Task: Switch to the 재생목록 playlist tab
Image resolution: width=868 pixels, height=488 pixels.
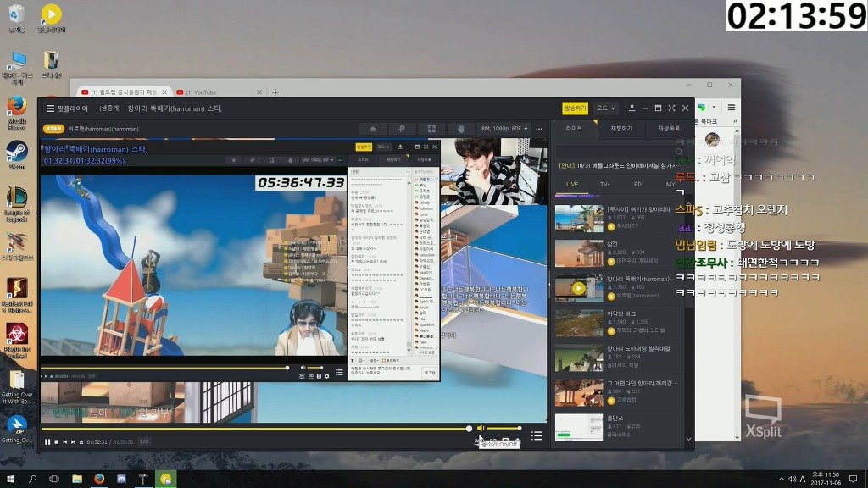Action: click(669, 129)
